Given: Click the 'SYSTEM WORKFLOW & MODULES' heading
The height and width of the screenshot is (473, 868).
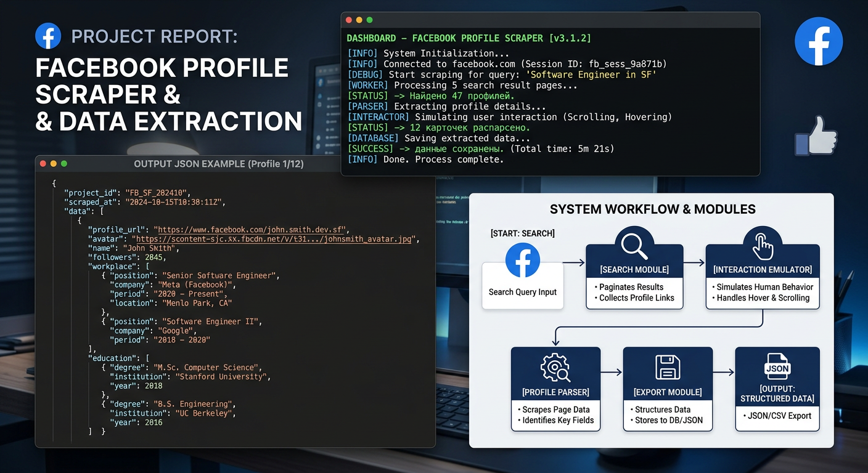Looking at the screenshot, I should click(653, 209).
